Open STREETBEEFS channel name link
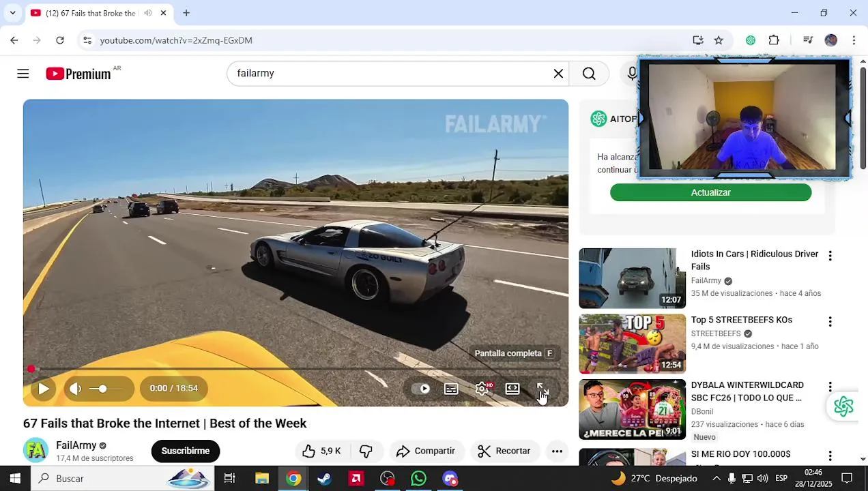Viewport: 868px width, 491px height. [716, 333]
